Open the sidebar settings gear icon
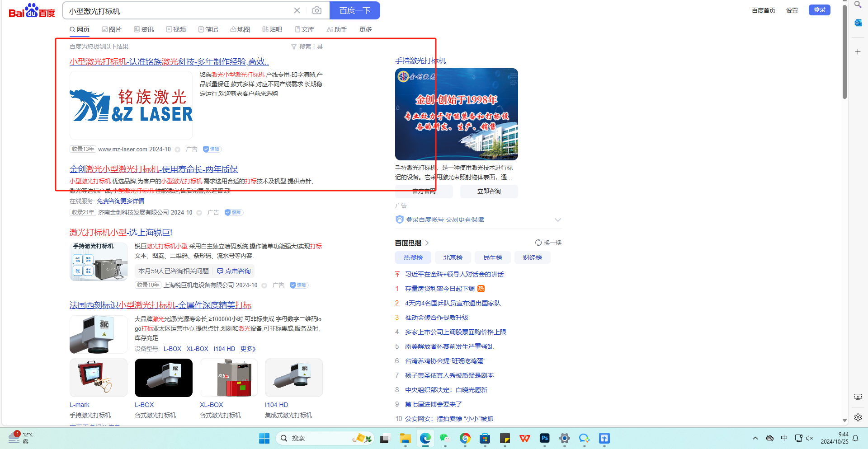 (x=858, y=417)
